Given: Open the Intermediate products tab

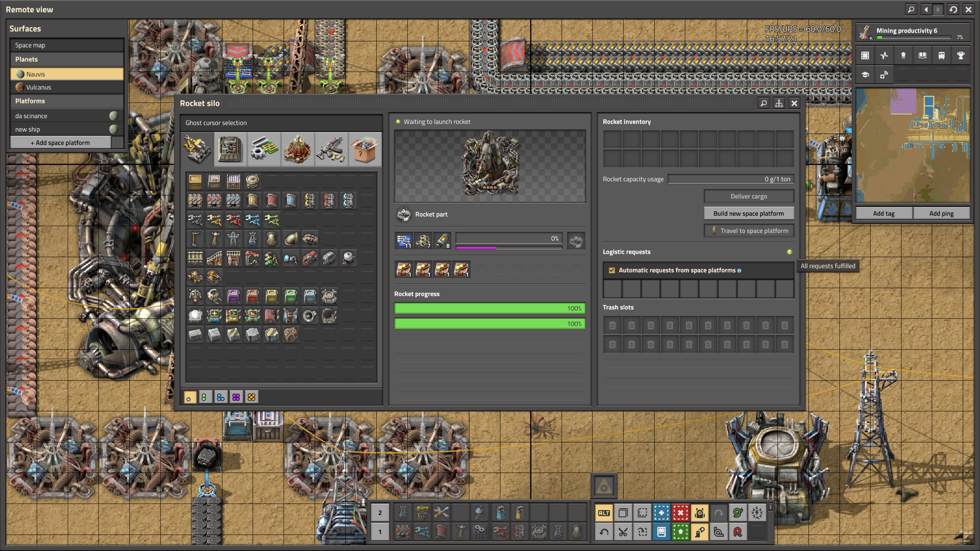Looking at the screenshot, I should point(264,149).
